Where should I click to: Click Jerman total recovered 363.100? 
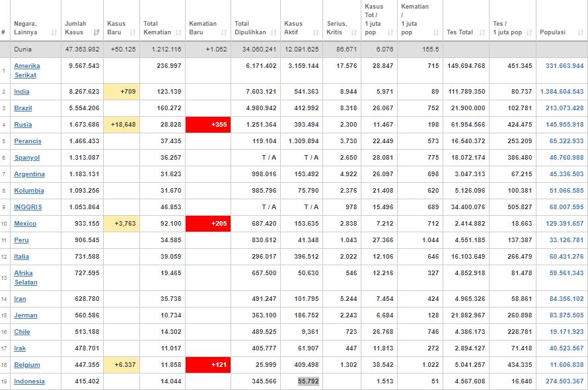pyautogui.click(x=264, y=315)
